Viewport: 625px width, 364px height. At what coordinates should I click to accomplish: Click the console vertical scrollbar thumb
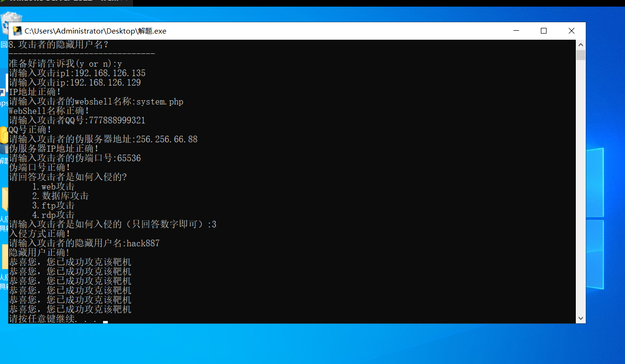click(x=581, y=55)
